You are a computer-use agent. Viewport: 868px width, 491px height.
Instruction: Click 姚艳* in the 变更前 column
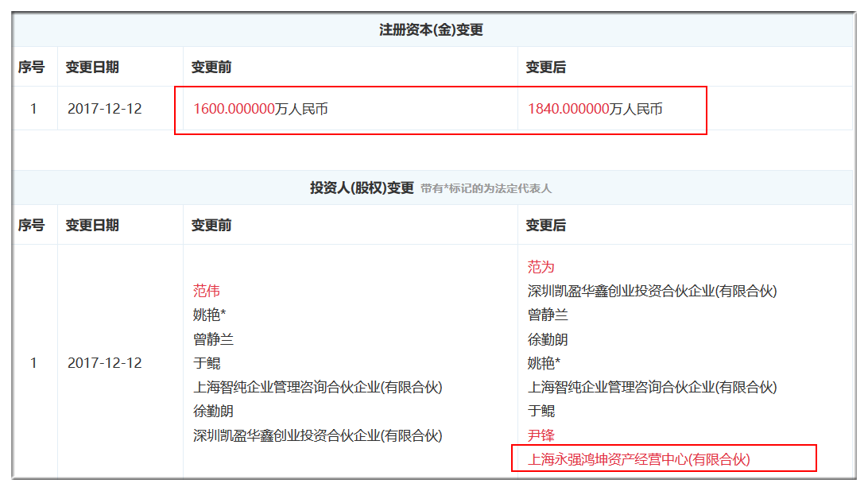point(210,315)
